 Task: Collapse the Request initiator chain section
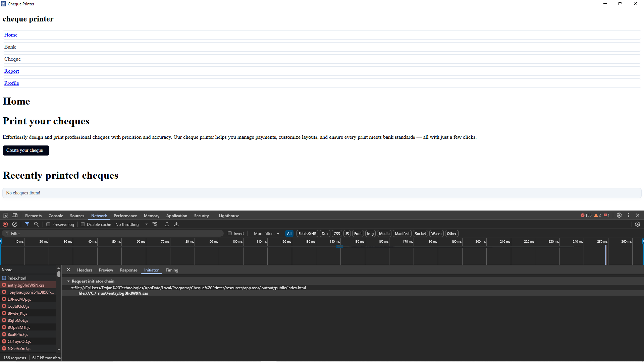coord(68,281)
